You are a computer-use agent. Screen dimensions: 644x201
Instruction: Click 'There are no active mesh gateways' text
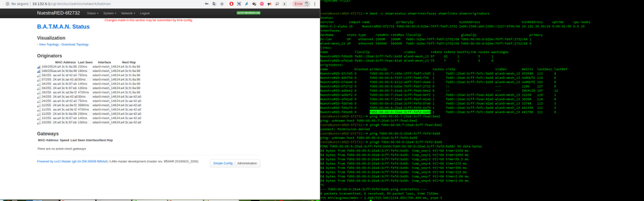pos(62,148)
